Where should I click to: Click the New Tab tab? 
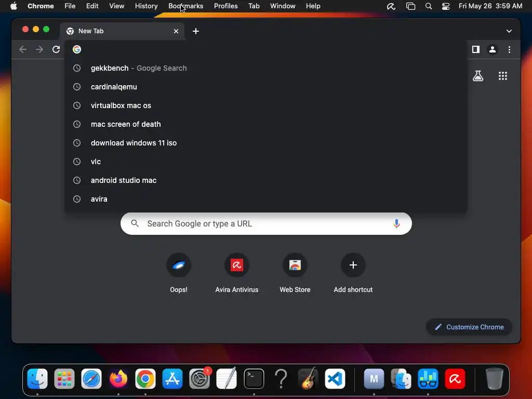[x=122, y=31]
